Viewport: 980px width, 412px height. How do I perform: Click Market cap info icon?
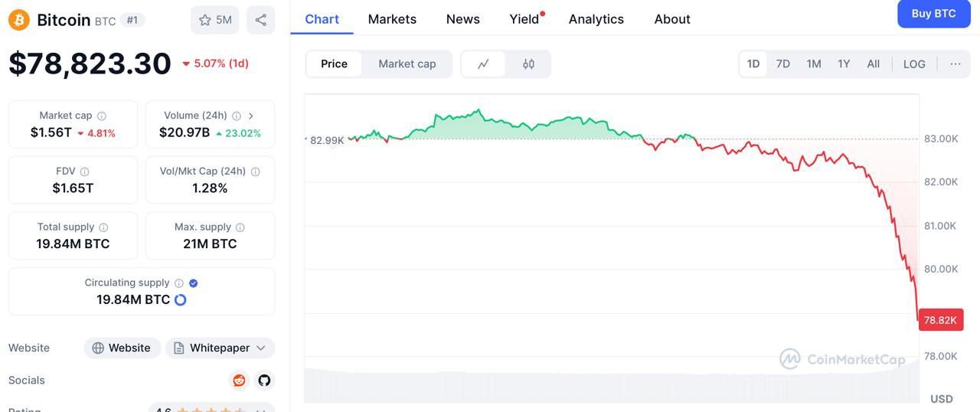pos(102,116)
